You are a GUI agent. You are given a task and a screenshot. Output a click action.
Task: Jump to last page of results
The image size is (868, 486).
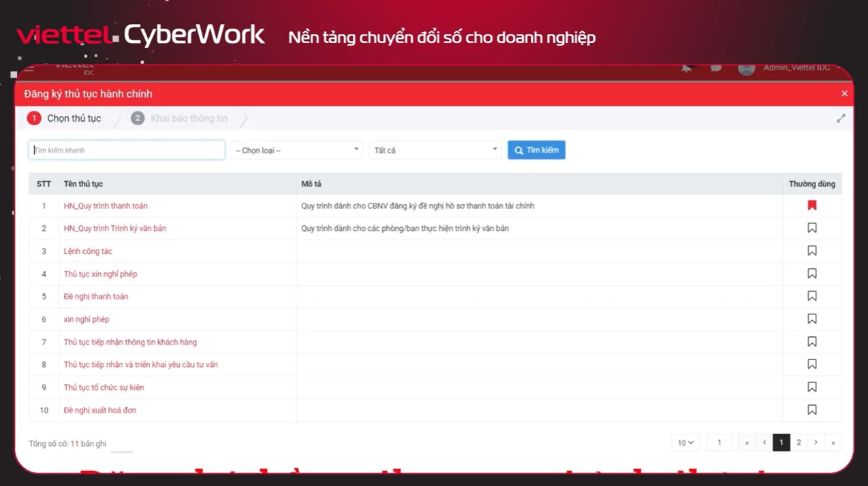click(x=833, y=442)
